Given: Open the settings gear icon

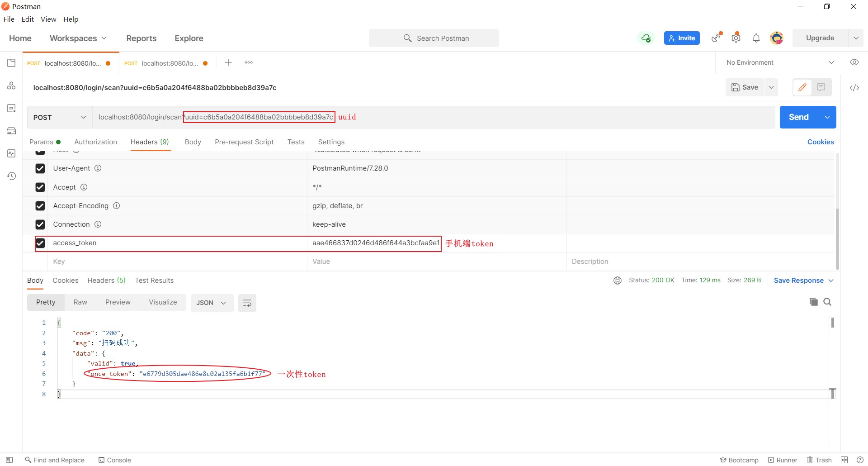Looking at the screenshot, I should click(x=736, y=38).
